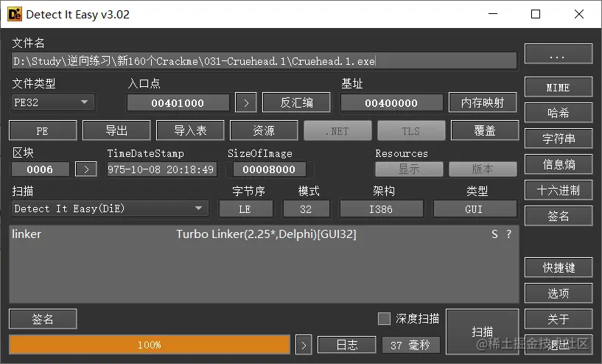Click the LE byte order button

pyautogui.click(x=245, y=209)
